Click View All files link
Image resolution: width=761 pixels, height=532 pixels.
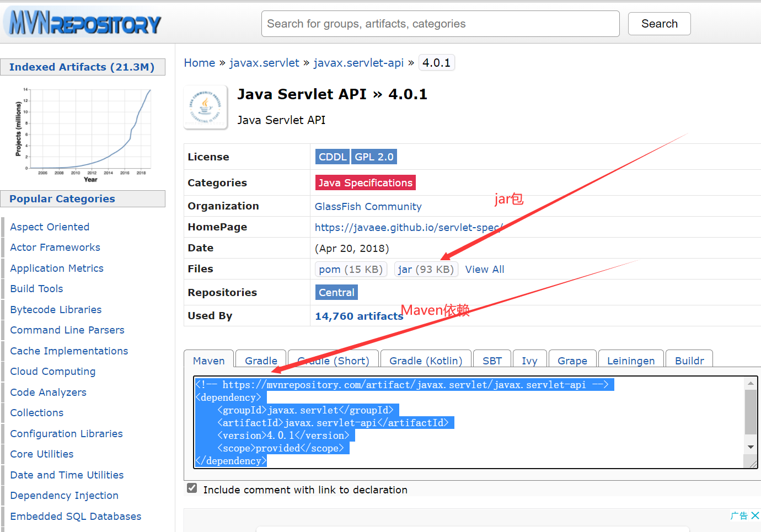pos(485,269)
